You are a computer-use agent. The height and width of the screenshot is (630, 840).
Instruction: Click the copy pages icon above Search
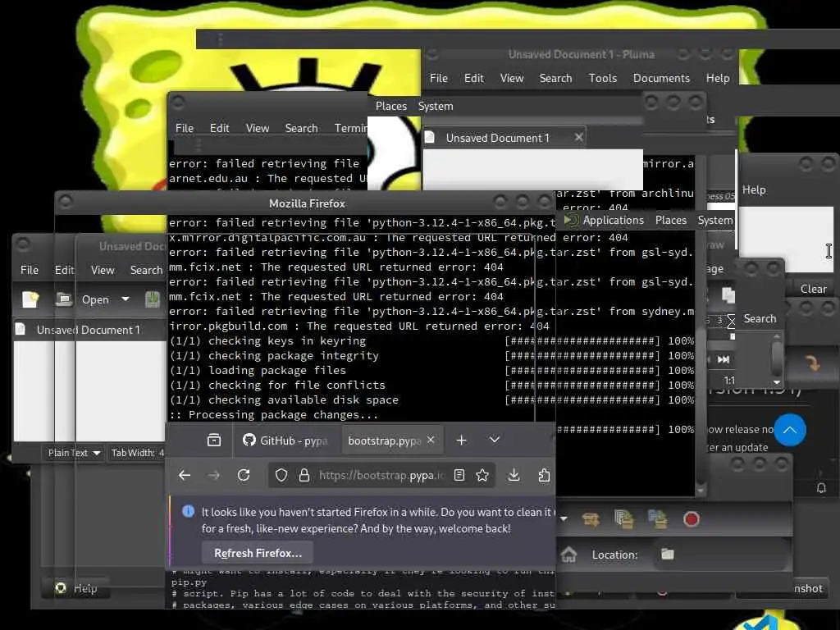[728, 295]
